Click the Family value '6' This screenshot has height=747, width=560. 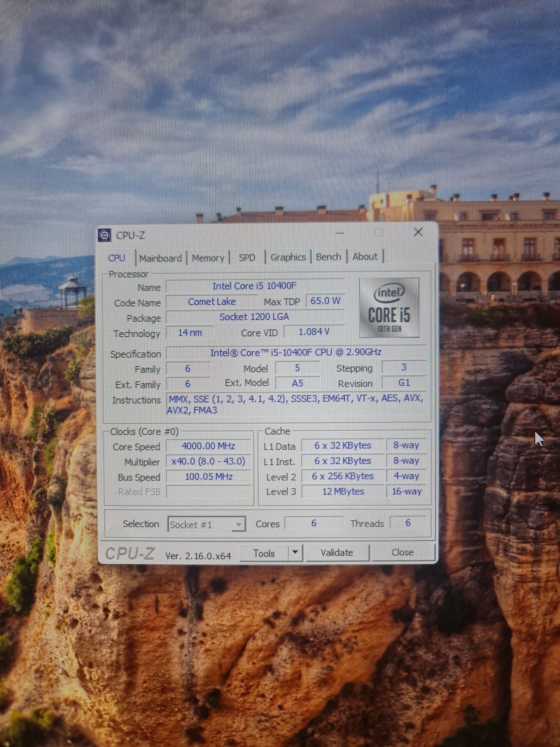point(188,369)
